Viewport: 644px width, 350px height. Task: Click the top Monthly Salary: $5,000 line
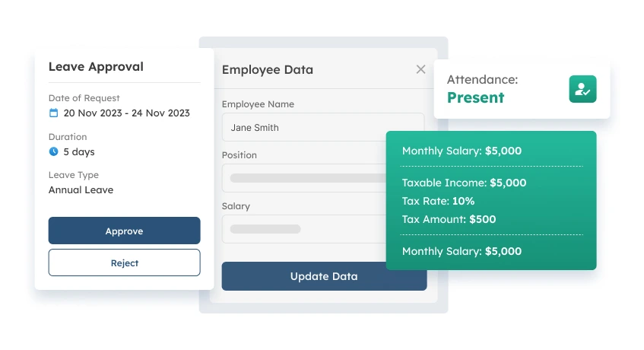tap(462, 151)
